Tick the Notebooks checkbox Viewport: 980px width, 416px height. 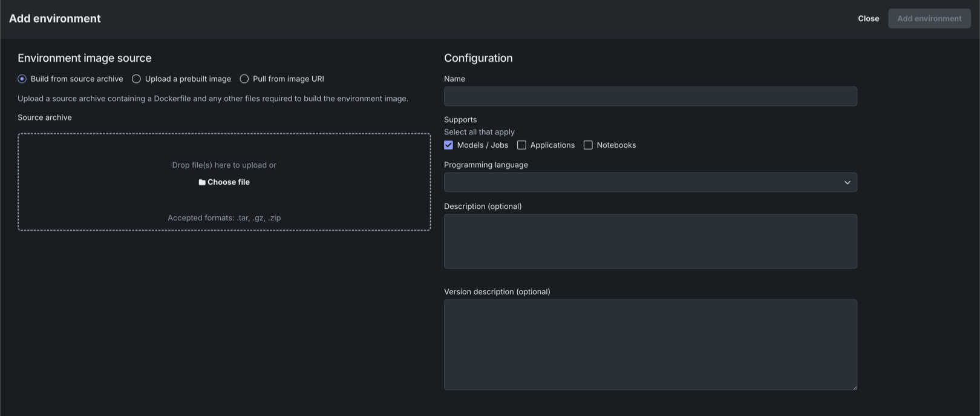588,145
